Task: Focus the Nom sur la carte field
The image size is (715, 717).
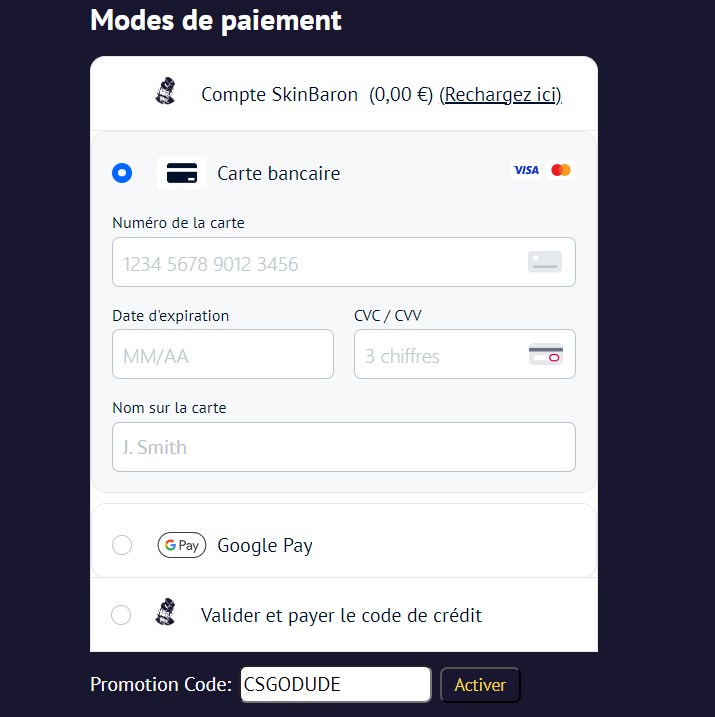Action: pyautogui.click(x=343, y=447)
